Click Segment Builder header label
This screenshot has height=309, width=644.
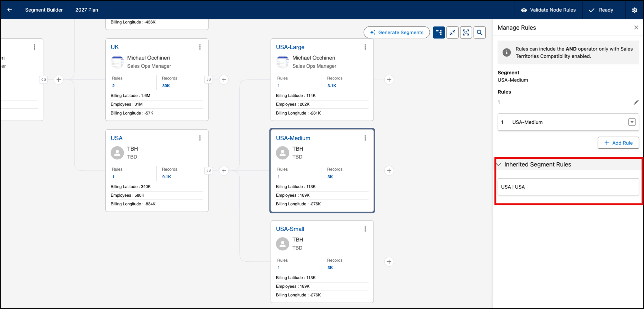pos(44,10)
